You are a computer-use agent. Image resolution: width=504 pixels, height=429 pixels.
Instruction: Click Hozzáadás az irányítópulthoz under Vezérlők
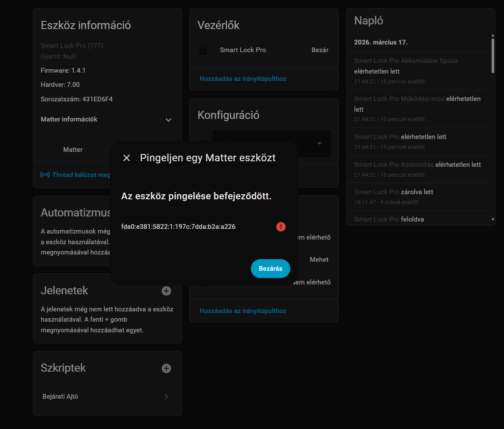click(x=243, y=79)
